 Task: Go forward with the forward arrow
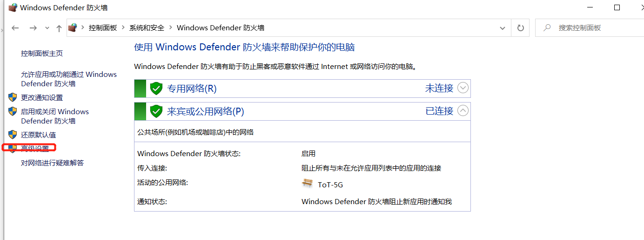point(33,28)
